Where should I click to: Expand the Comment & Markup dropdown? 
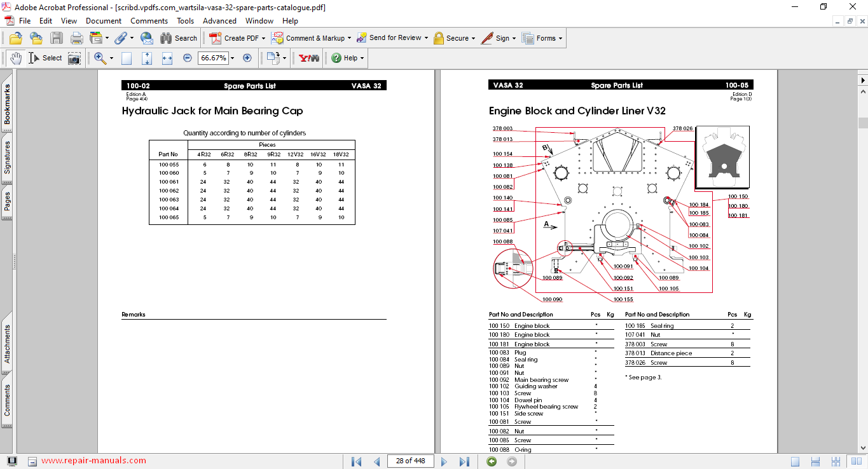pyautogui.click(x=350, y=38)
